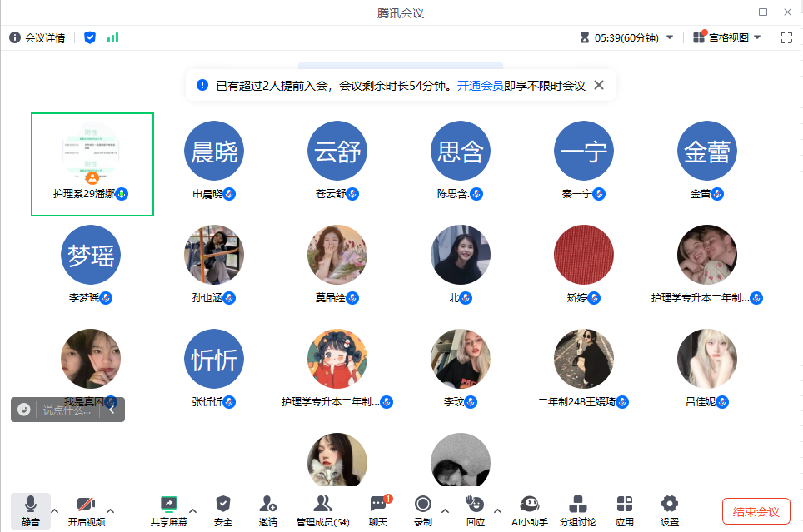Toggle the 录制 recording button
This screenshot has height=532, width=803.
423,509
